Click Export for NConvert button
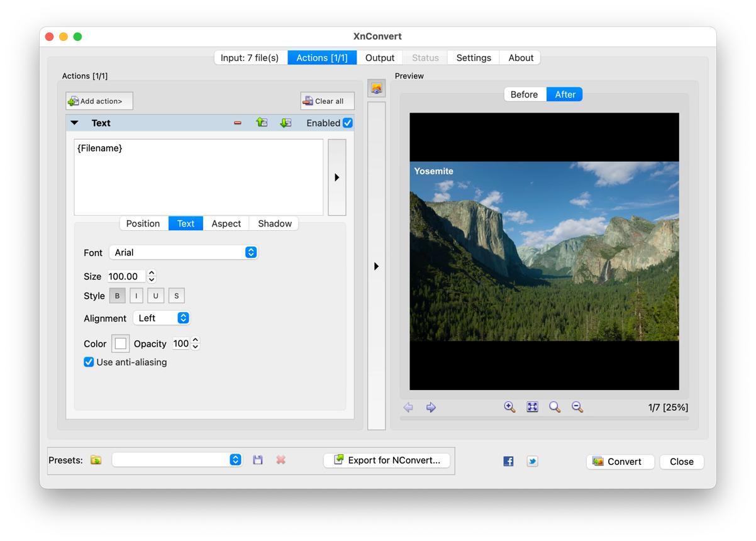This screenshot has height=541, width=756. point(387,460)
